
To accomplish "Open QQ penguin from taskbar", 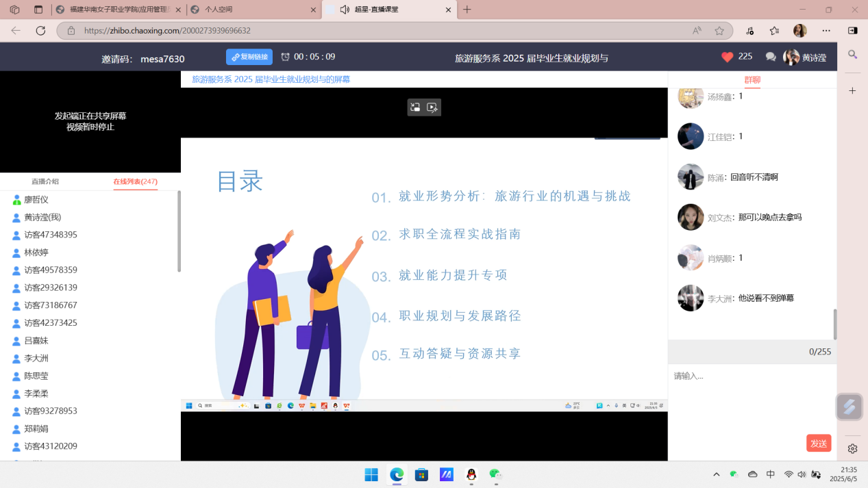I will click(x=471, y=474).
